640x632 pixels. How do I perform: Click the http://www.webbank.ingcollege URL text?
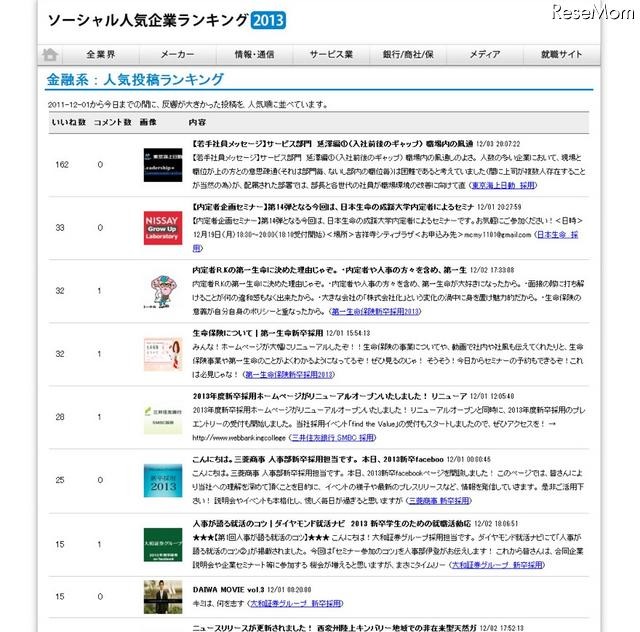[x=239, y=438]
